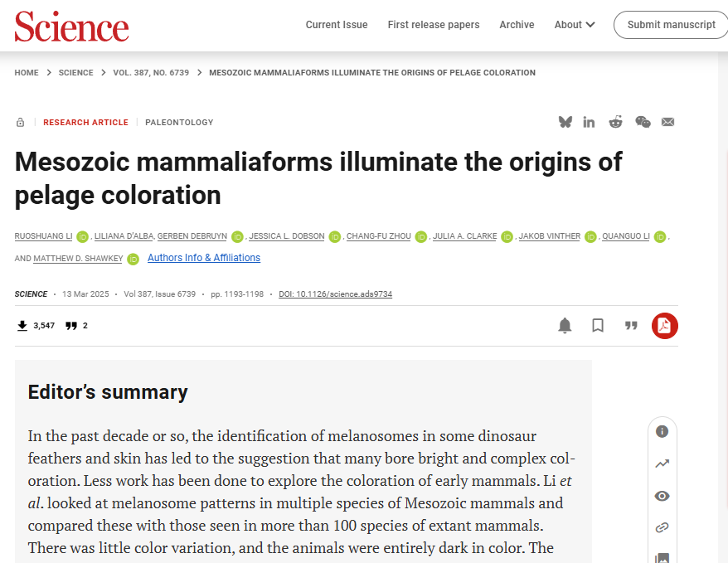This screenshot has width=728, height=563.
Task: Show article metrics trend icon
Action: [662, 464]
